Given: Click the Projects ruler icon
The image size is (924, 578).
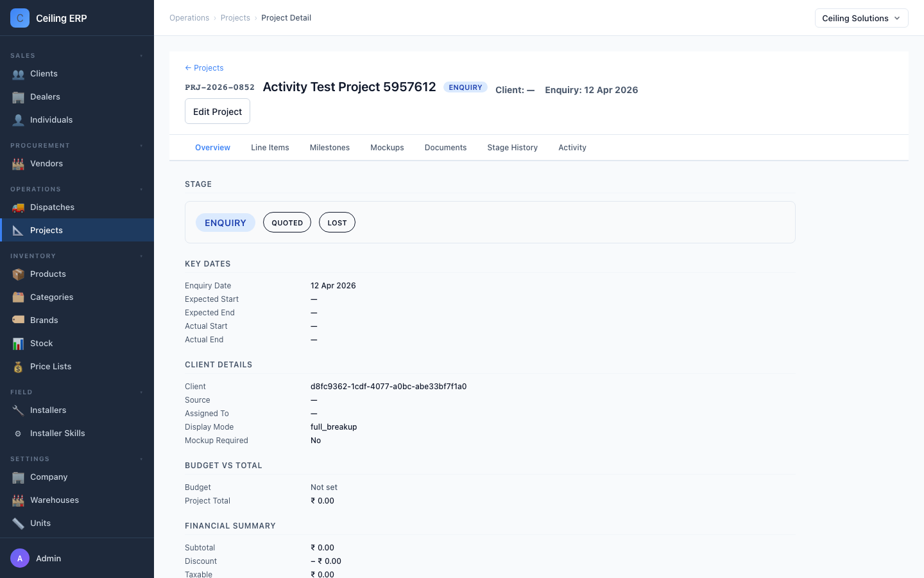Looking at the screenshot, I should click(x=18, y=231).
